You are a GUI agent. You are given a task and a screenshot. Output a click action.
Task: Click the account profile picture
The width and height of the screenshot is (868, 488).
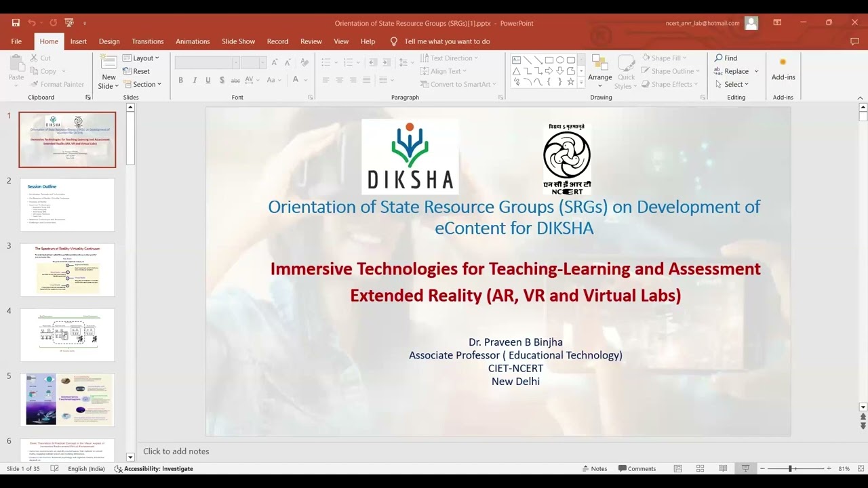point(751,23)
